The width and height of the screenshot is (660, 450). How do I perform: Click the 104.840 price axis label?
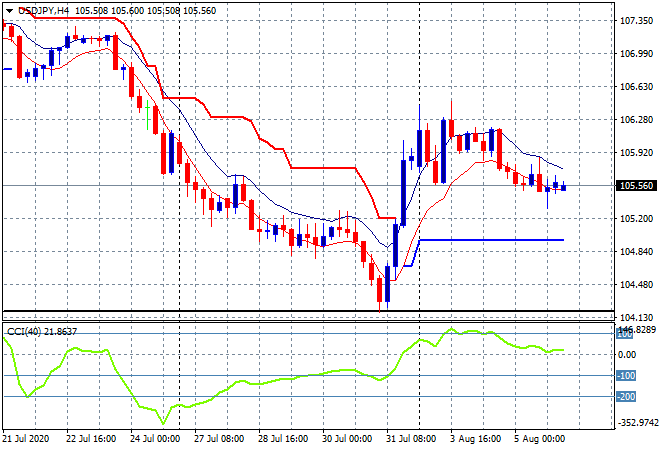point(637,252)
